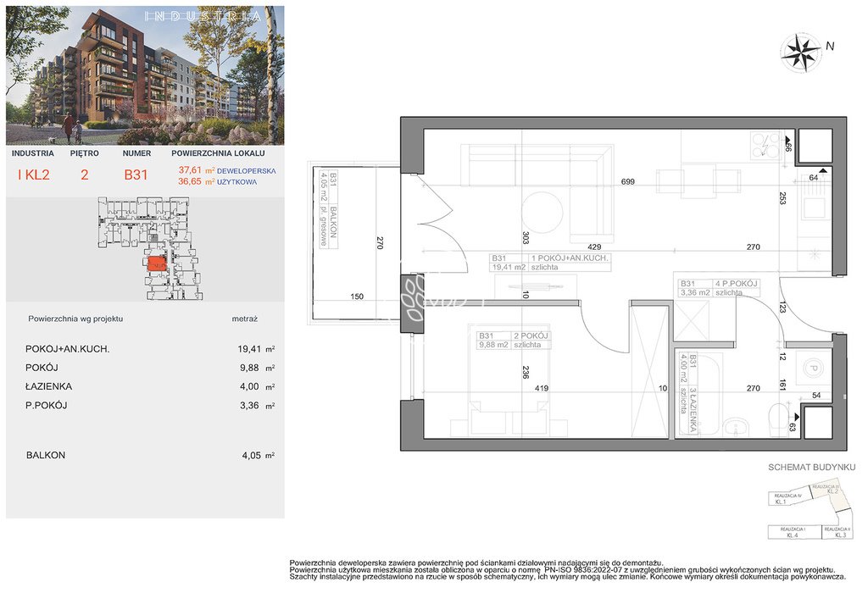Screen dimensions: 868x593
Task: Select KL.4 section in building scheme
Action: point(794,531)
